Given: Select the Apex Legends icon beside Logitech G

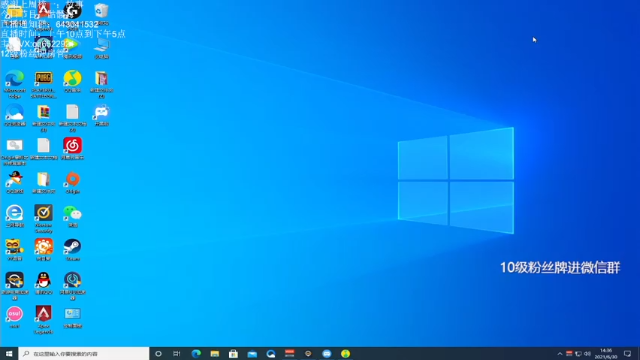Looking at the screenshot, I should (43, 11).
